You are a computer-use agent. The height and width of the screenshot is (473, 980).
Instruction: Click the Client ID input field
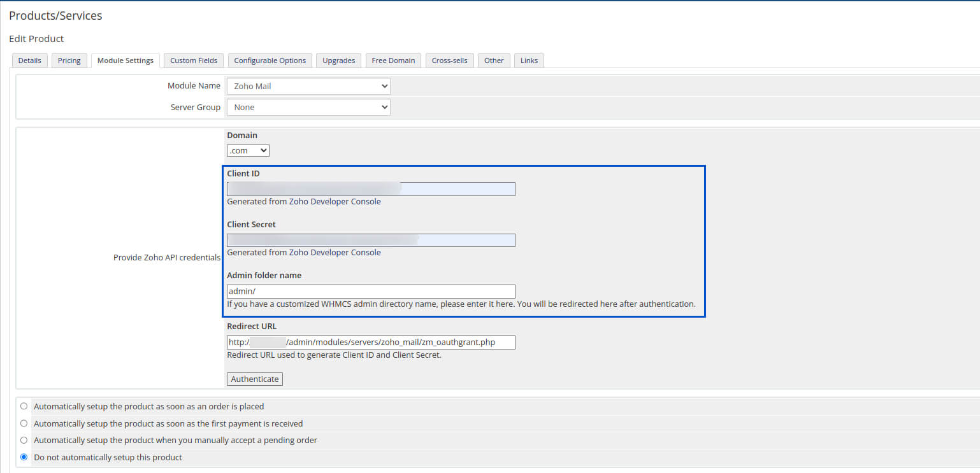371,189
